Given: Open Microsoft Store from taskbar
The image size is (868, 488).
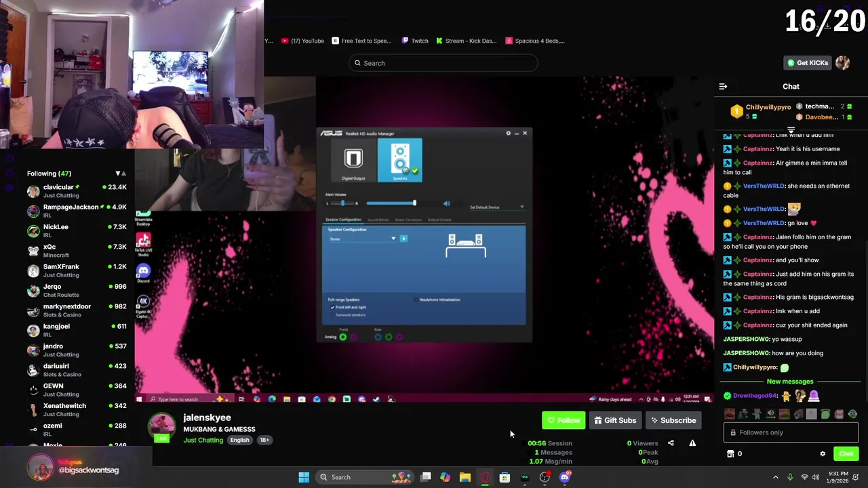Looking at the screenshot, I should tap(505, 477).
